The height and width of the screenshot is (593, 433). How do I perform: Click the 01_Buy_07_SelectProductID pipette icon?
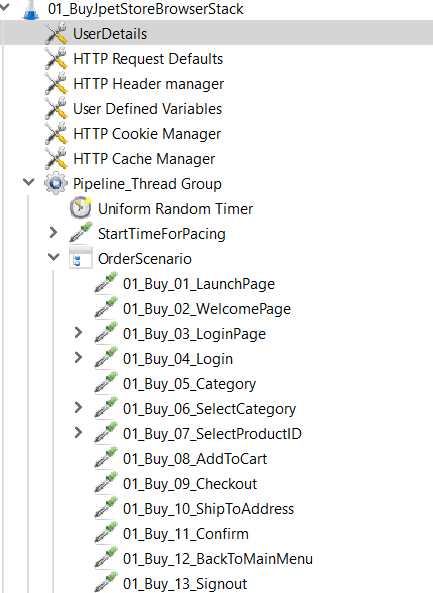[106, 433]
